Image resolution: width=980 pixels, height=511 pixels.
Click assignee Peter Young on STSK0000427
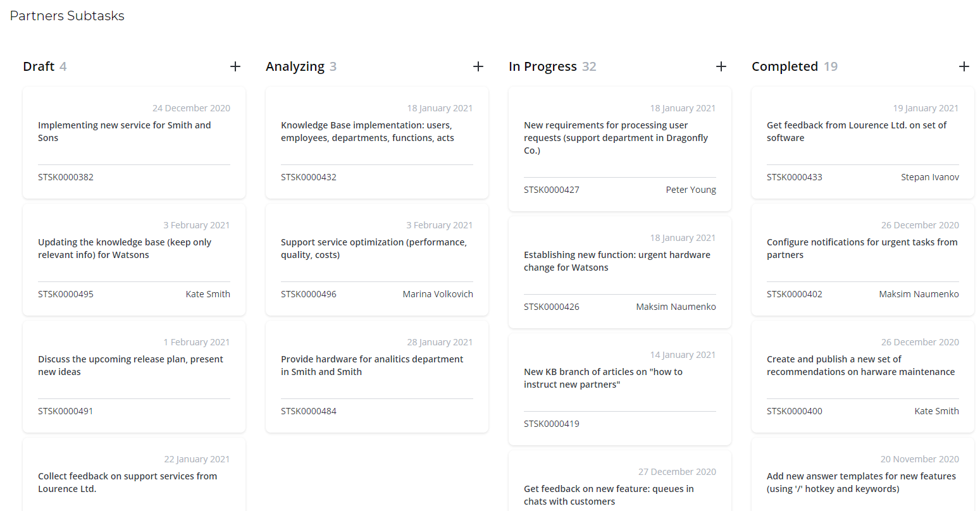click(691, 190)
